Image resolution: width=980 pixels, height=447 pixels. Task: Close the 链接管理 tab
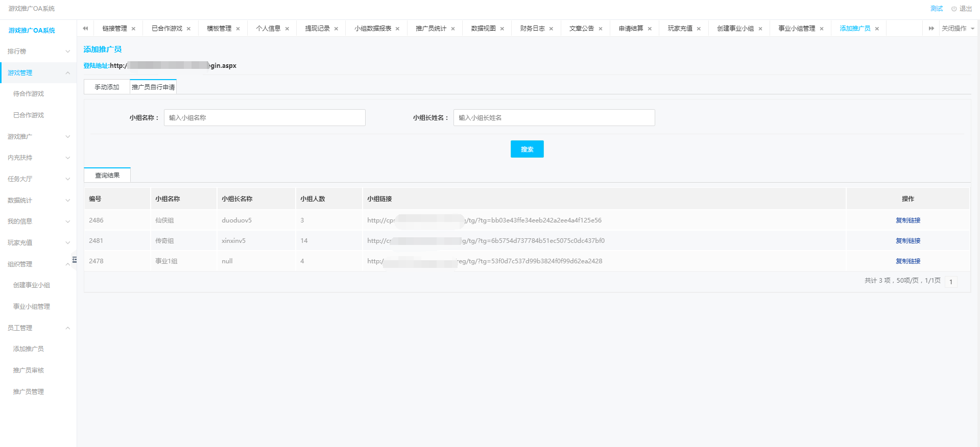tap(133, 29)
